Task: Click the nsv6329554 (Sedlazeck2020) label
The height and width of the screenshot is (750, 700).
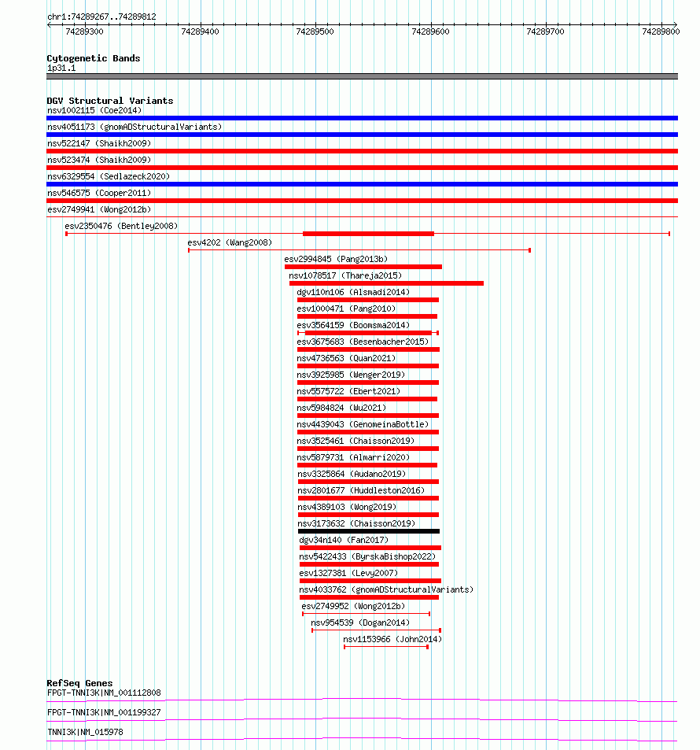Action: [x=109, y=176]
